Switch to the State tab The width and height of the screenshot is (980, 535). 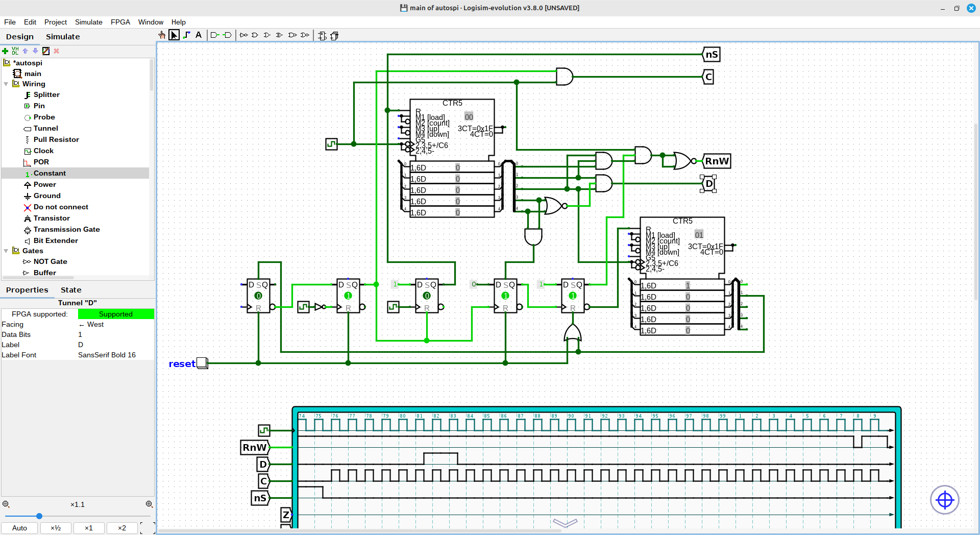[x=71, y=290]
